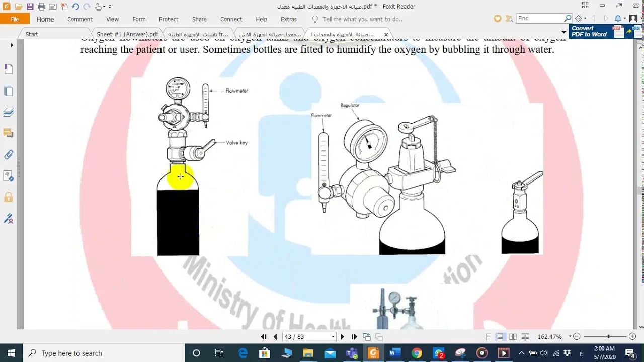Click the magnifier search icon in Find box
This screenshot has height=362, width=644.
568,19
